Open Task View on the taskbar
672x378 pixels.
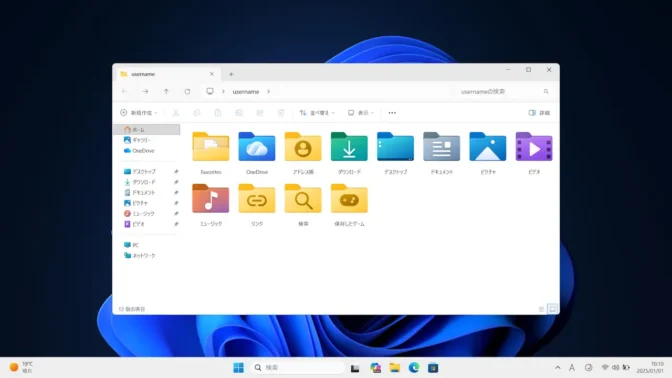(x=355, y=368)
